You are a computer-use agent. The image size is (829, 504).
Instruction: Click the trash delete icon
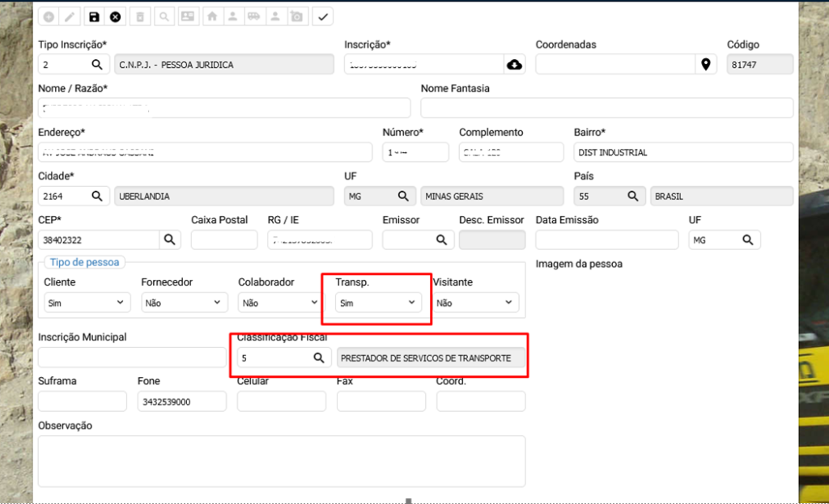[141, 16]
